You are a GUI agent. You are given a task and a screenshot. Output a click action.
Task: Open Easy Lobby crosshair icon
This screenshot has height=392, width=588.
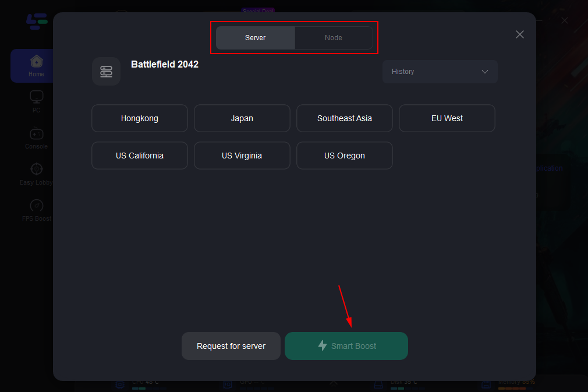coord(36,169)
